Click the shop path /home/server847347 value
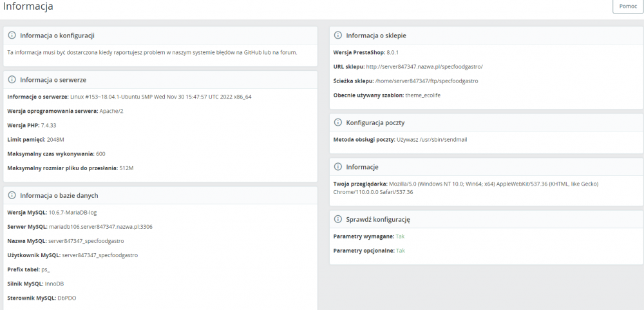This screenshot has width=644, height=310. 426,81
